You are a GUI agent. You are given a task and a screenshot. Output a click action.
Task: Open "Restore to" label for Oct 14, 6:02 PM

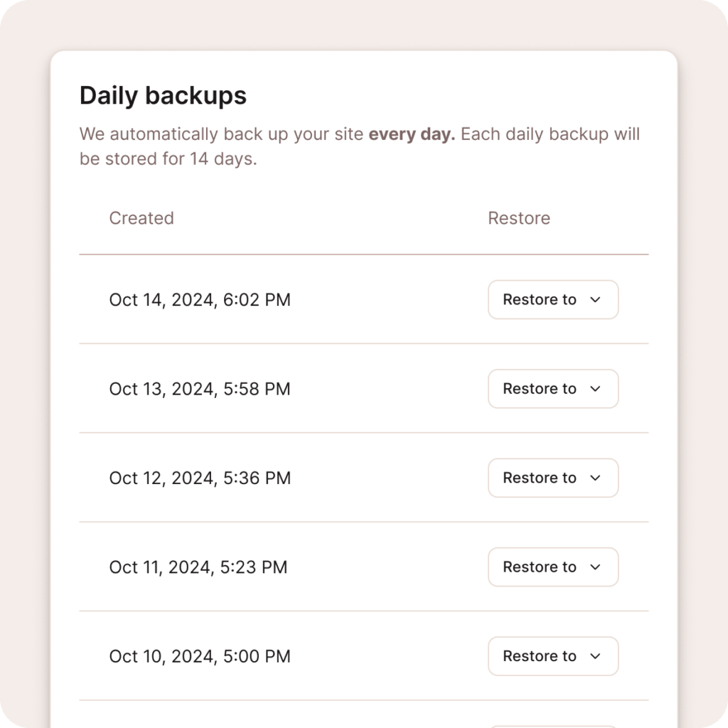coord(540,300)
